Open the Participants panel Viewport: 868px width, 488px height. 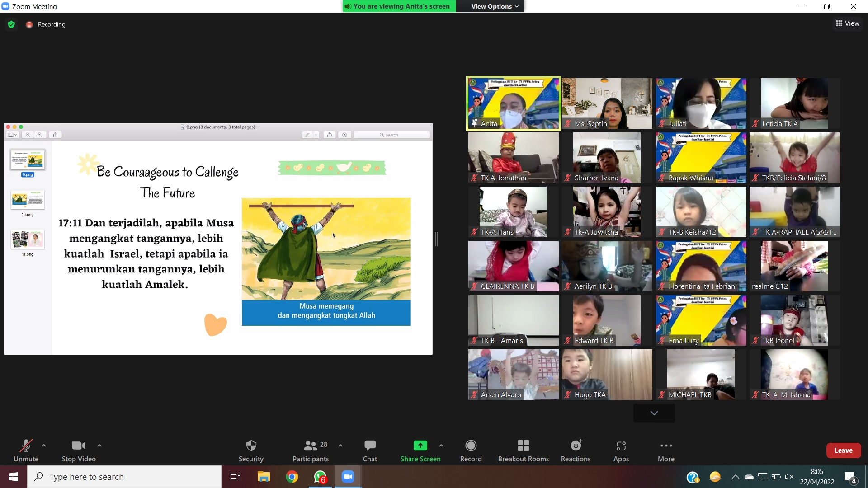tap(311, 450)
